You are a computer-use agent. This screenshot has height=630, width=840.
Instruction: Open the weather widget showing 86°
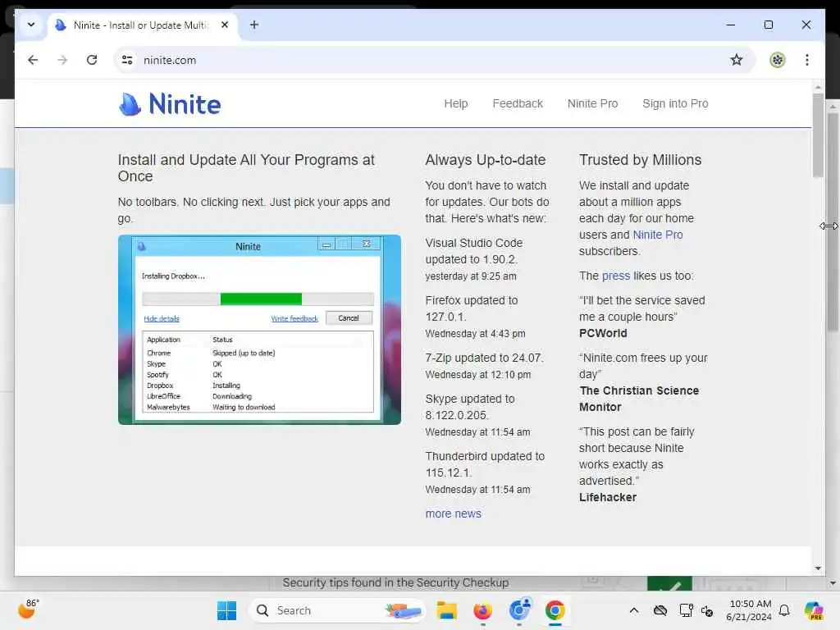[x=28, y=609]
